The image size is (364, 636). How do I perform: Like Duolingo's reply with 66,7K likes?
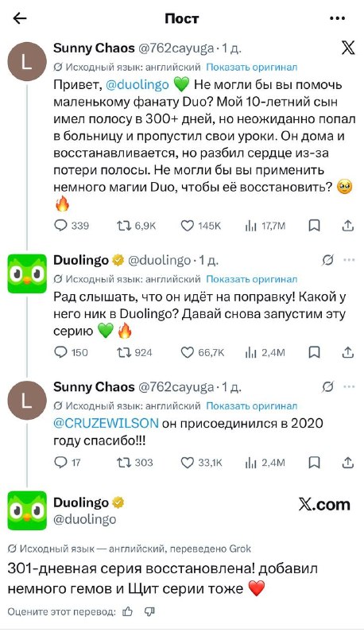click(187, 352)
